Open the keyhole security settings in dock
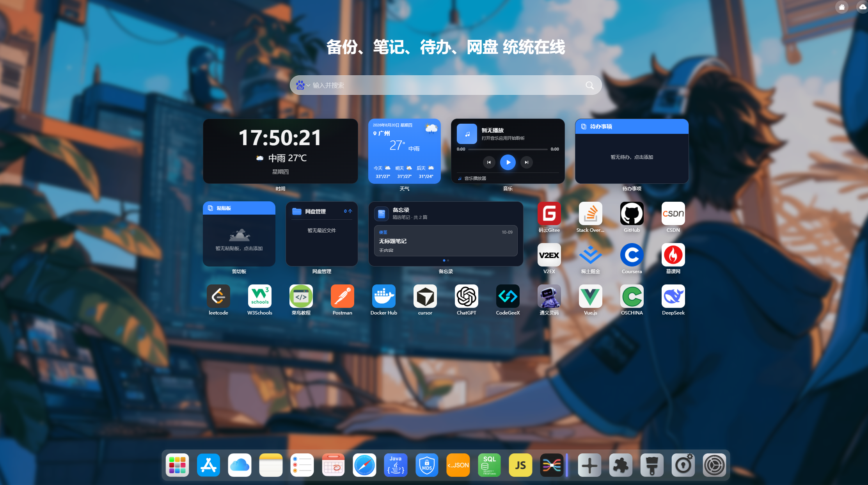This screenshot has height=485, width=868. click(683, 465)
